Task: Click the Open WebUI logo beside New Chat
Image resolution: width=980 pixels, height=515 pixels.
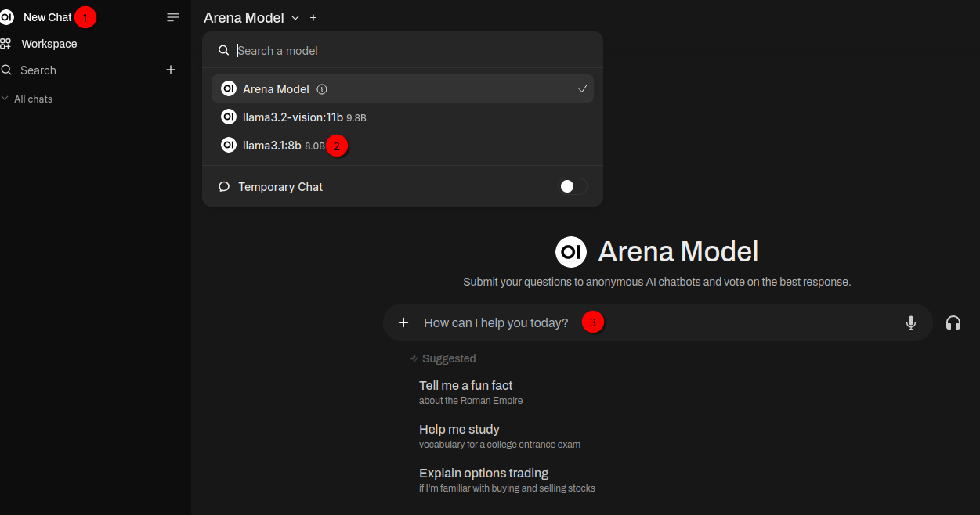Action: (x=6, y=17)
